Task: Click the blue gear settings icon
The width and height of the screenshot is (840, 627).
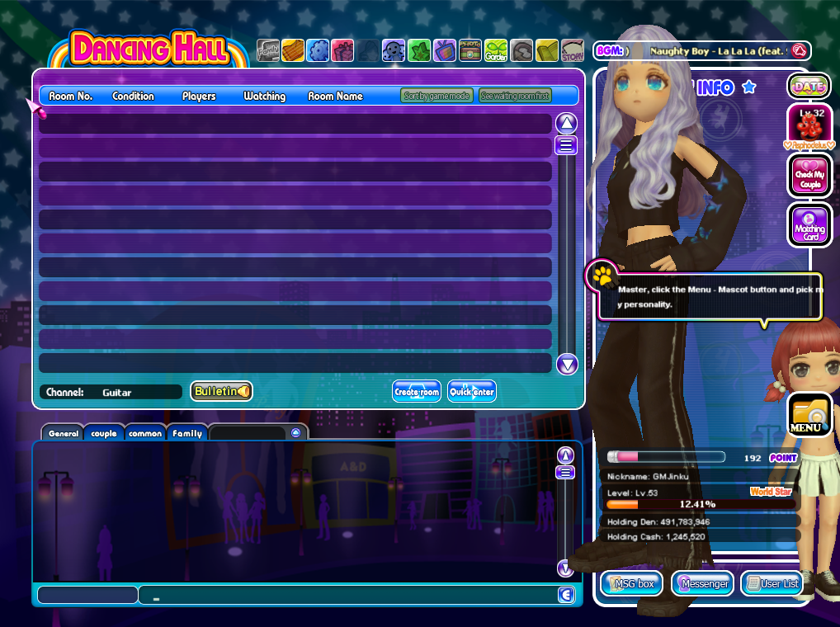Action: tap(318, 51)
